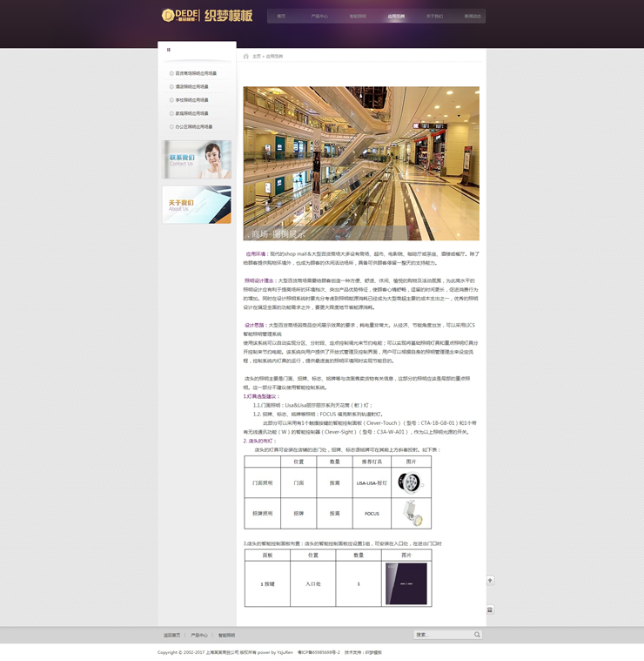Go to 关于我们 in the top navigation

433,17
